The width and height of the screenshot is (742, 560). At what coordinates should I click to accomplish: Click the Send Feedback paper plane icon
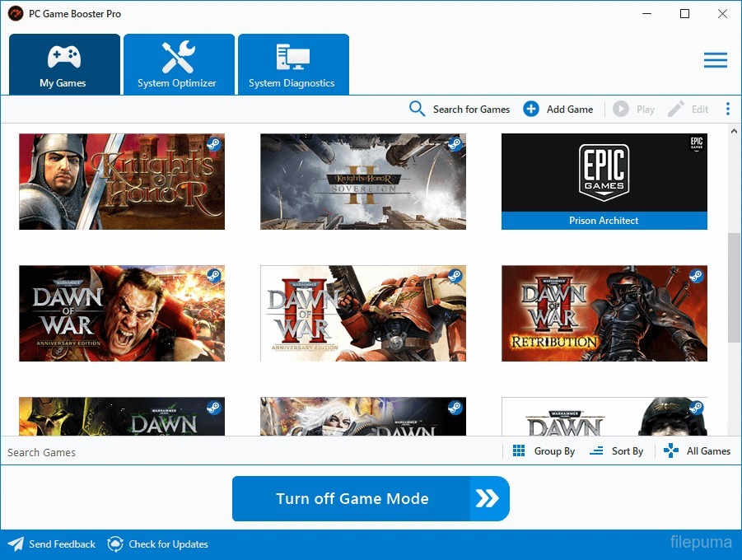(x=16, y=544)
